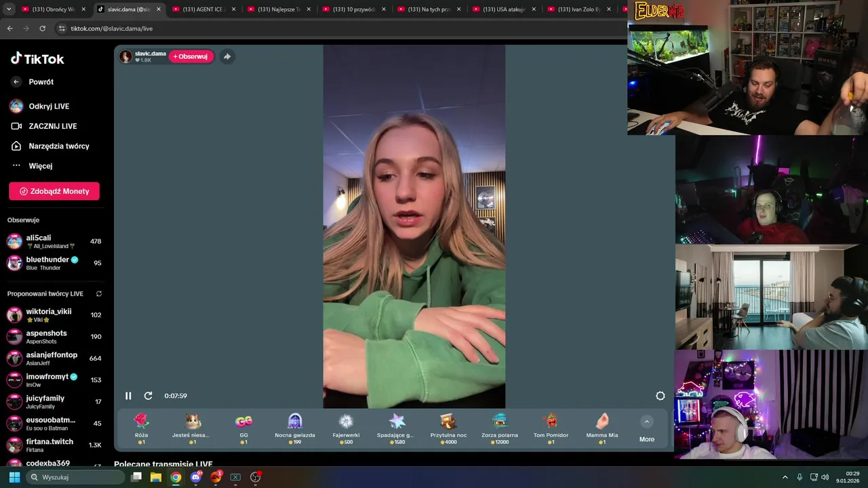Image resolution: width=868 pixels, height=488 pixels.
Task: Click the Wyszukaj taskbar search box
Action: point(76,477)
